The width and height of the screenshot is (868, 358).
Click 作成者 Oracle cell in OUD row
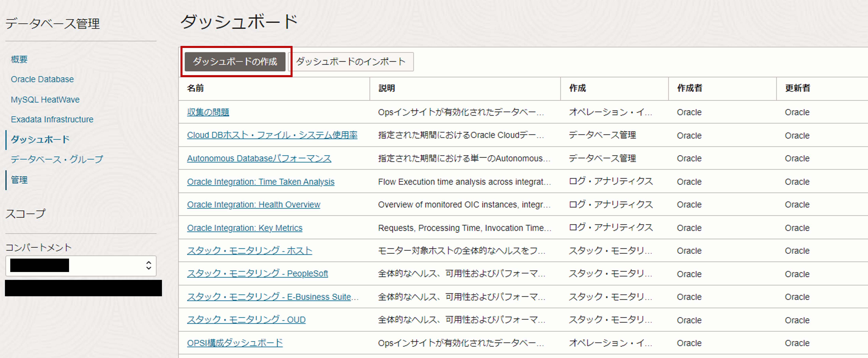[x=689, y=320]
